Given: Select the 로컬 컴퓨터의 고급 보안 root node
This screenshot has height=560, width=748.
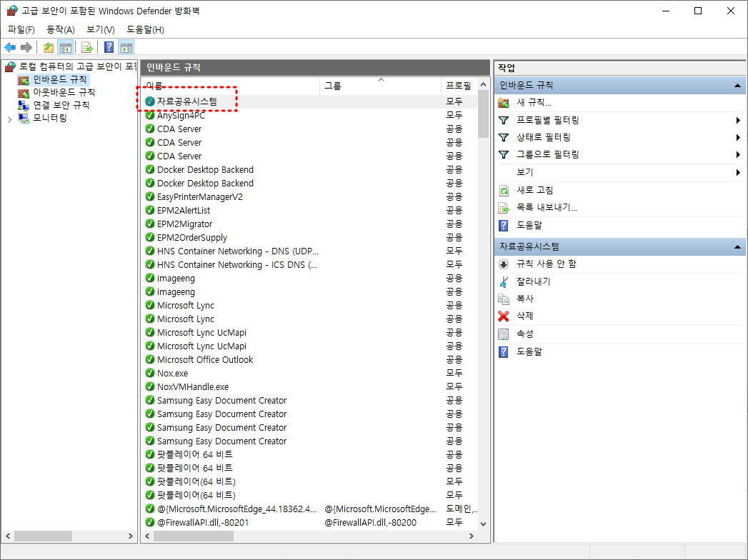Looking at the screenshot, I should click(79, 66).
